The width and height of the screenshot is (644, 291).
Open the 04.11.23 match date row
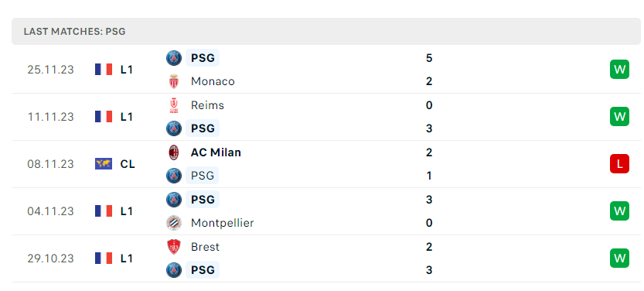pyautogui.click(x=326, y=211)
